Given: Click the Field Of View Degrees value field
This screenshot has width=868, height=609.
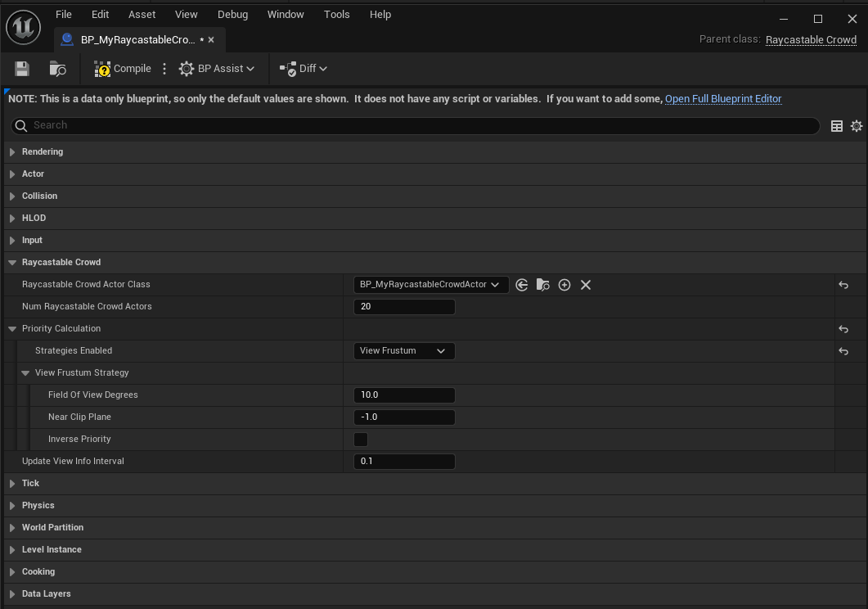Looking at the screenshot, I should [x=405, y=395].
